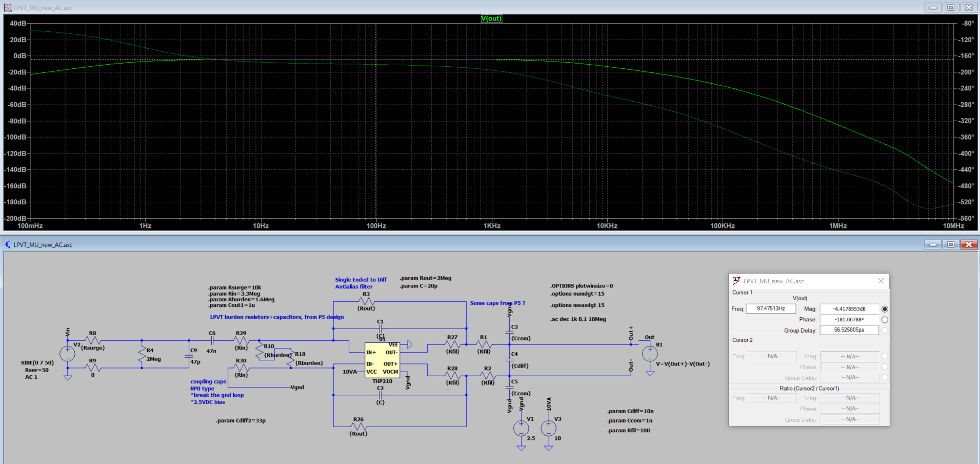
Task: Click the '.param C=20p' directive
Action: (418, 286)
